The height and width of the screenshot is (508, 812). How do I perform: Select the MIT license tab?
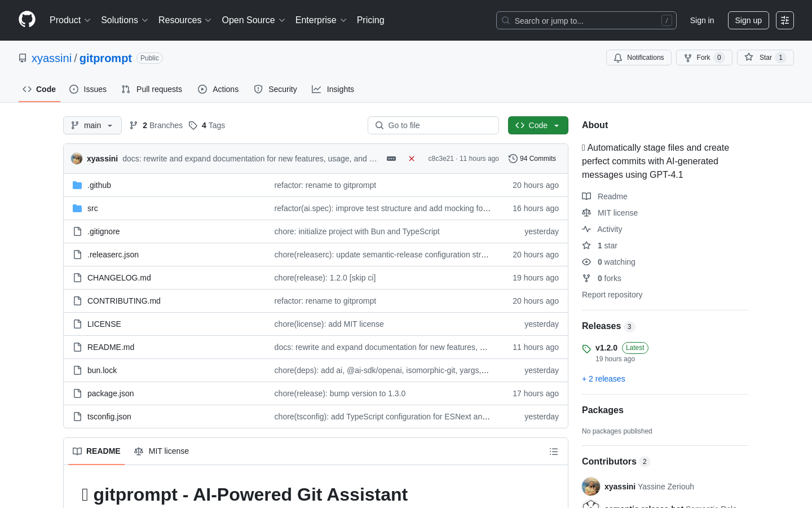(x=161, y=451)
